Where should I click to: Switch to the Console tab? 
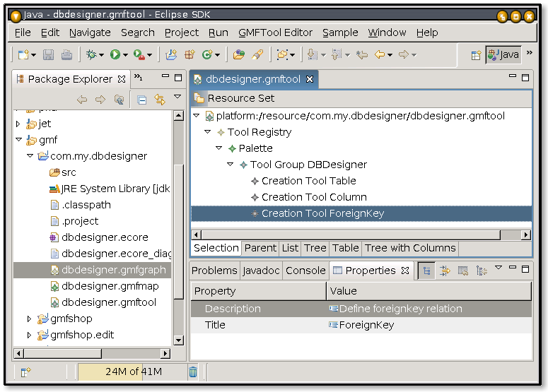306,271
